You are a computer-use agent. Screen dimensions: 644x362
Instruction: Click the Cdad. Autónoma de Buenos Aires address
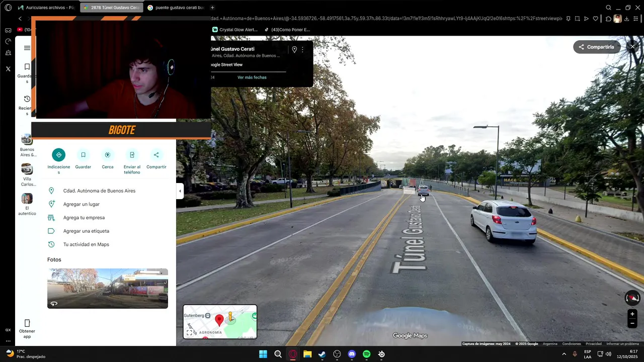click(x=99, y=191)
